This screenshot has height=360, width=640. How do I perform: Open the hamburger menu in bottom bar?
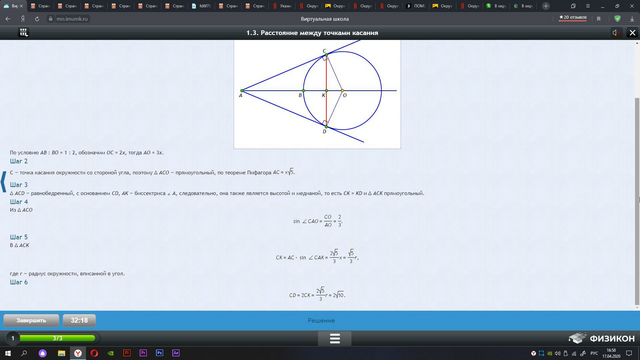(x=335, y=338)
